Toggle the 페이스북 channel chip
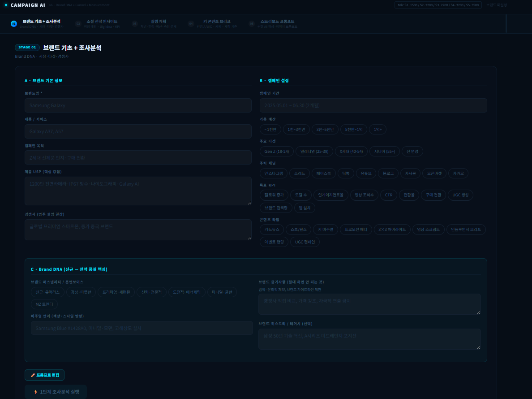Screen dimensions: 532x399 (x=323, y=173)
